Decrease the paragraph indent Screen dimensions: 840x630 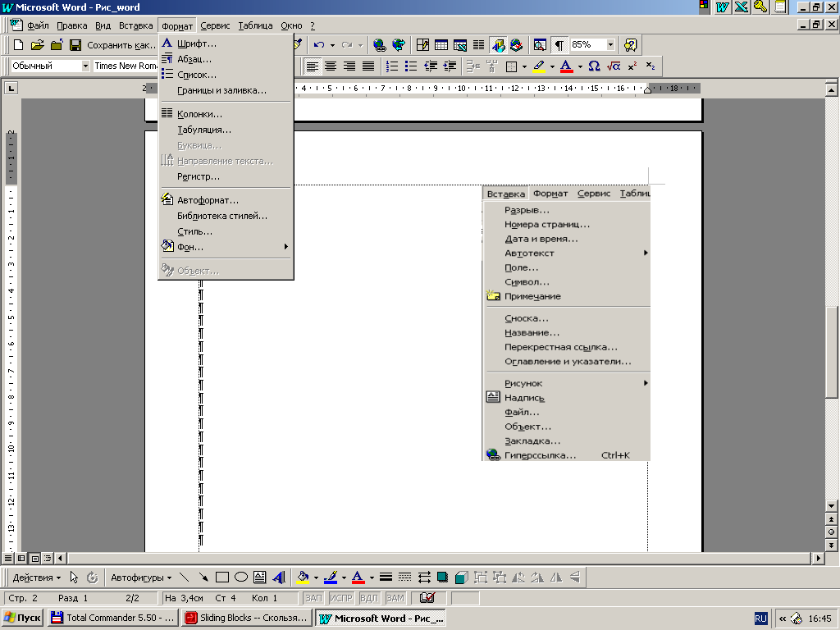click(430, 66)
